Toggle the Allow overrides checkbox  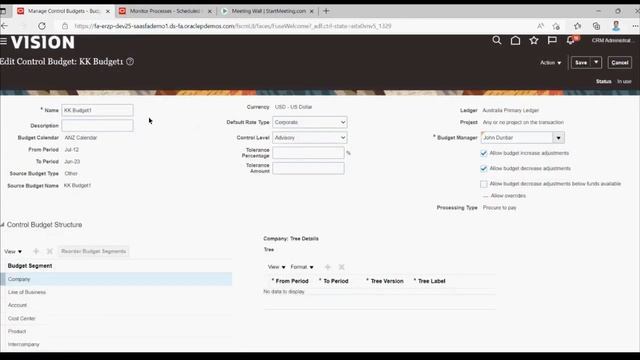(485, 196)
